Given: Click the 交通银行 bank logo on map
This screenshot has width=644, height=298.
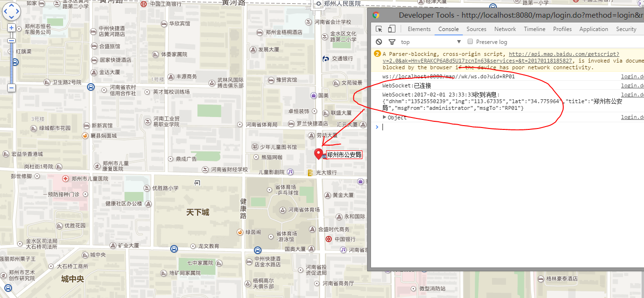Looking at the screenshot, I should [x=326, y=58].
